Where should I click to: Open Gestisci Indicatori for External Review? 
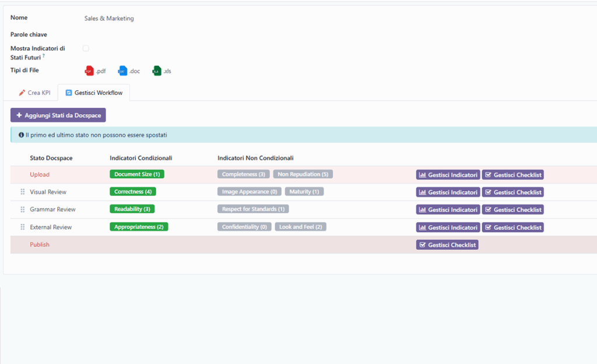(448, 228)
